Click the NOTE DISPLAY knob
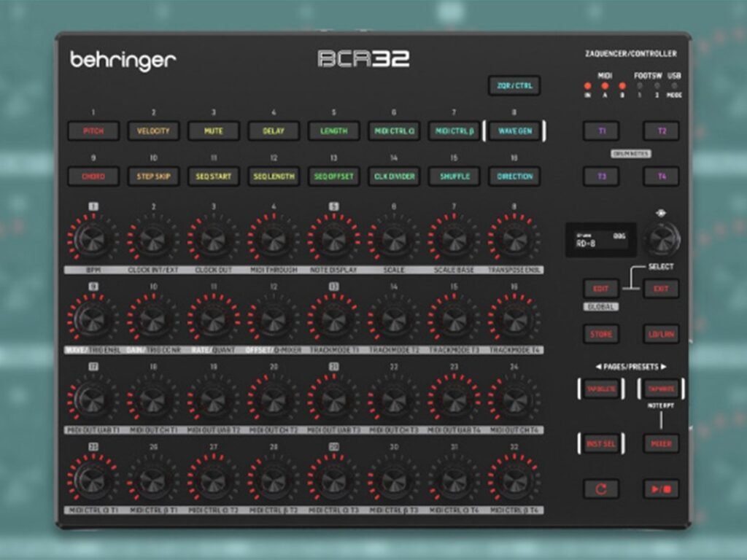747x560 pixels. pos(333,238)
